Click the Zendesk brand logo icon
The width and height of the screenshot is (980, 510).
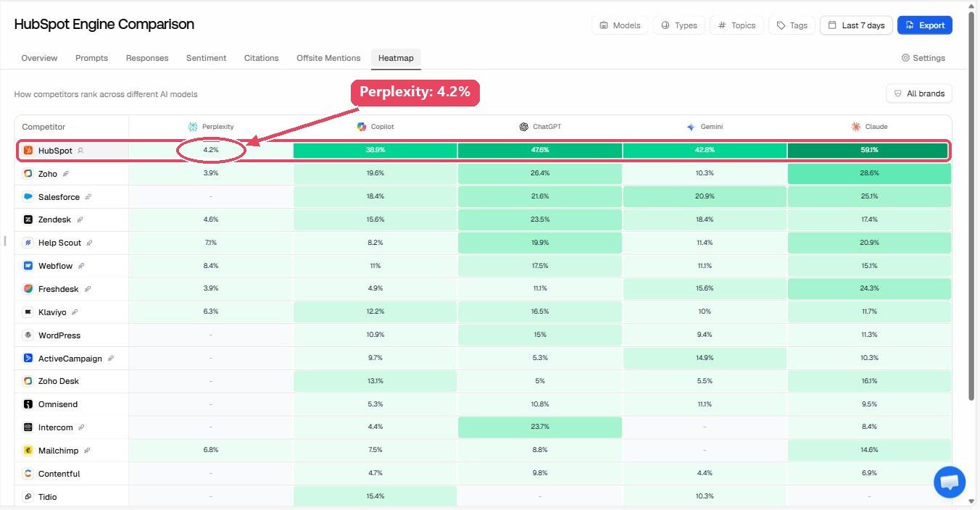click(x=28, y=220)
